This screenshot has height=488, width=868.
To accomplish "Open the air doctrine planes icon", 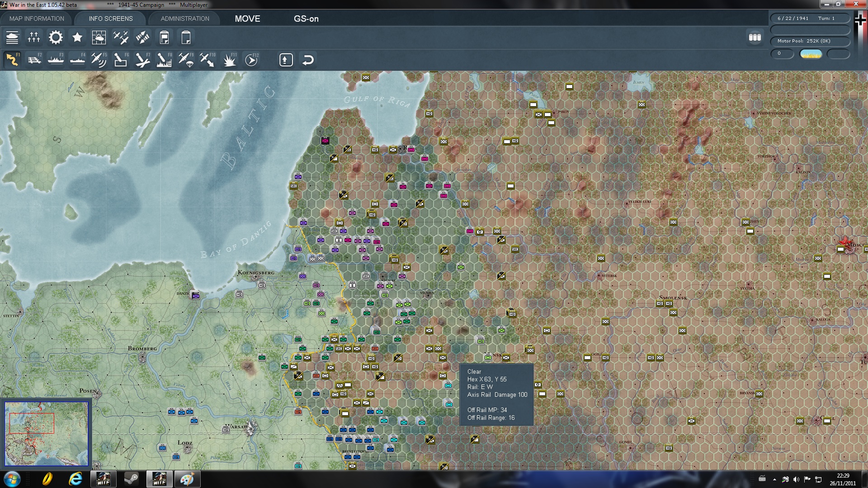I will (121, 38).
